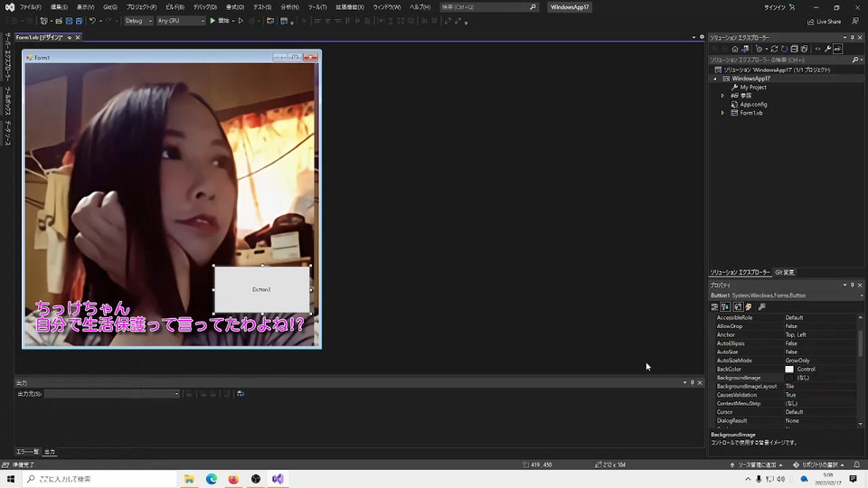This screenshot has width=868, height=488.
Task: Start without debugging outline play icon
Action: [x=241, y=21]
